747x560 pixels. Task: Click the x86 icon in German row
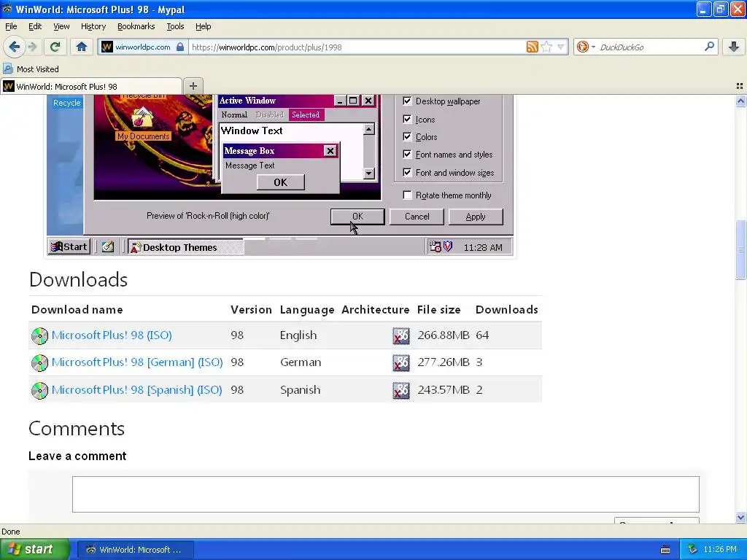(x=401, y=363)
